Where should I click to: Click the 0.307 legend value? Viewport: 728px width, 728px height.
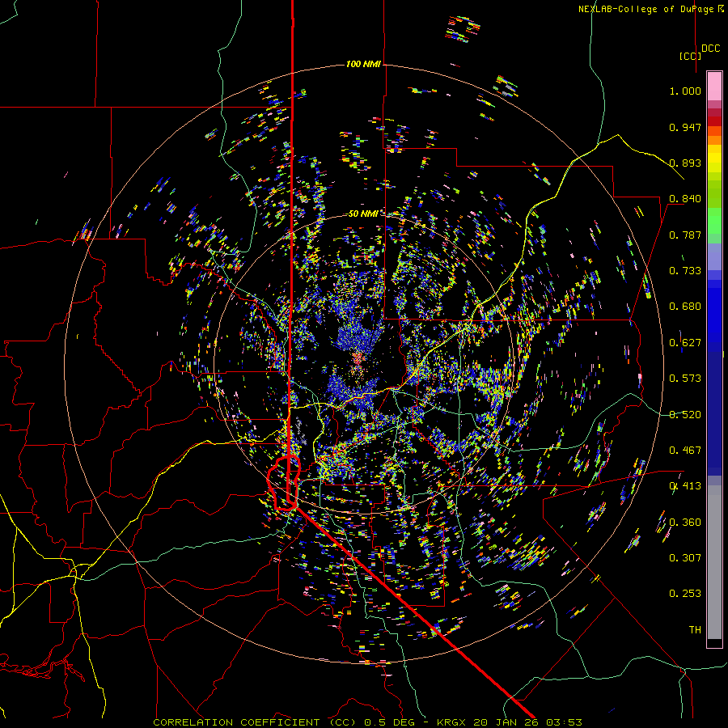685,558
